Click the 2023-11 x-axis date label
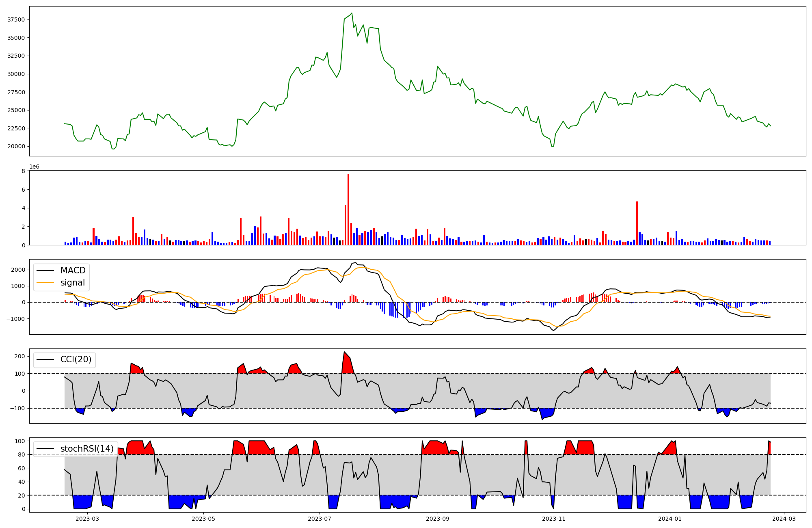The width and height of the screenshot is (812, 528). (x=554, y=519)
